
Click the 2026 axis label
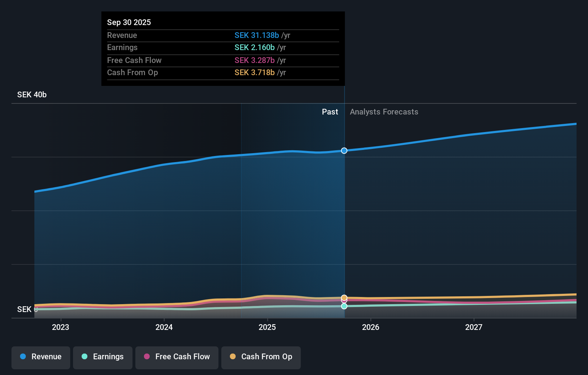click(x=371, y=327)
